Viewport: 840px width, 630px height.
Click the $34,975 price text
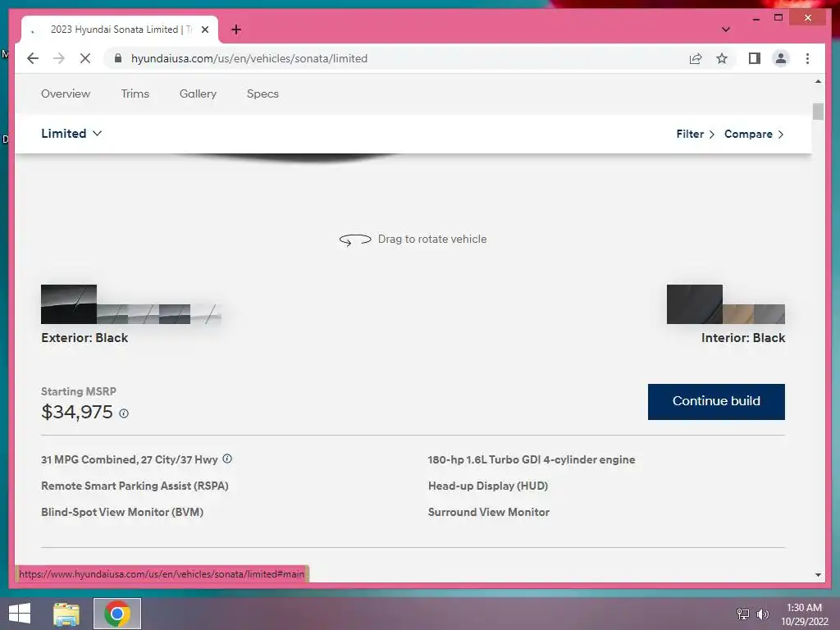77,412
